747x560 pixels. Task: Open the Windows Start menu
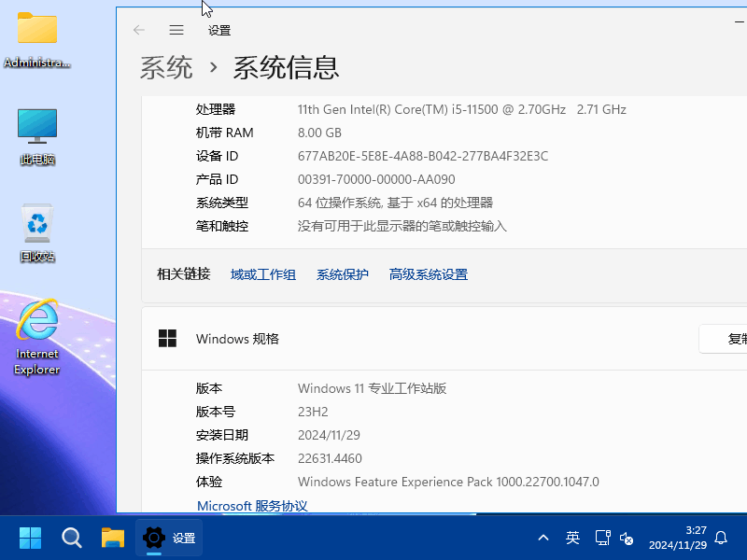(31, 539)
